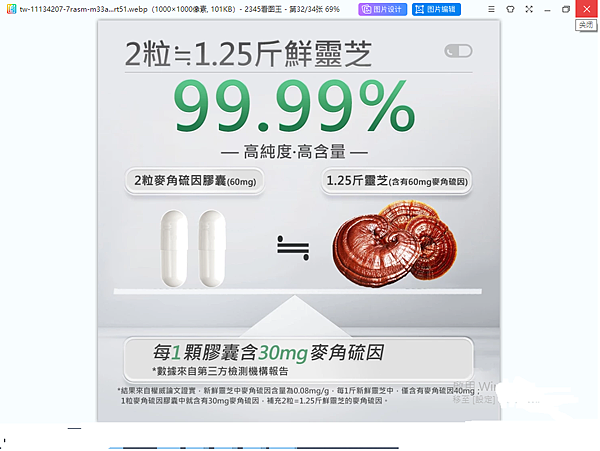Click the reishi mushroom picture
600x451 pixels.
pyautogui.click(x=395, y=243)
